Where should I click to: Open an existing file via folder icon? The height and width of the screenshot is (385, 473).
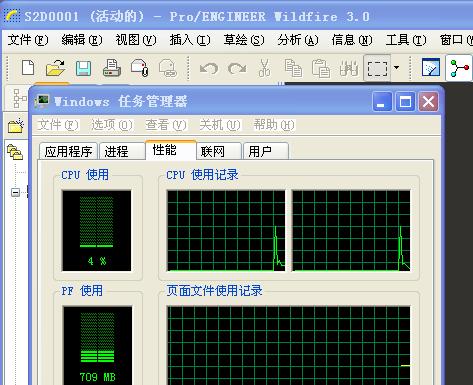55,68
